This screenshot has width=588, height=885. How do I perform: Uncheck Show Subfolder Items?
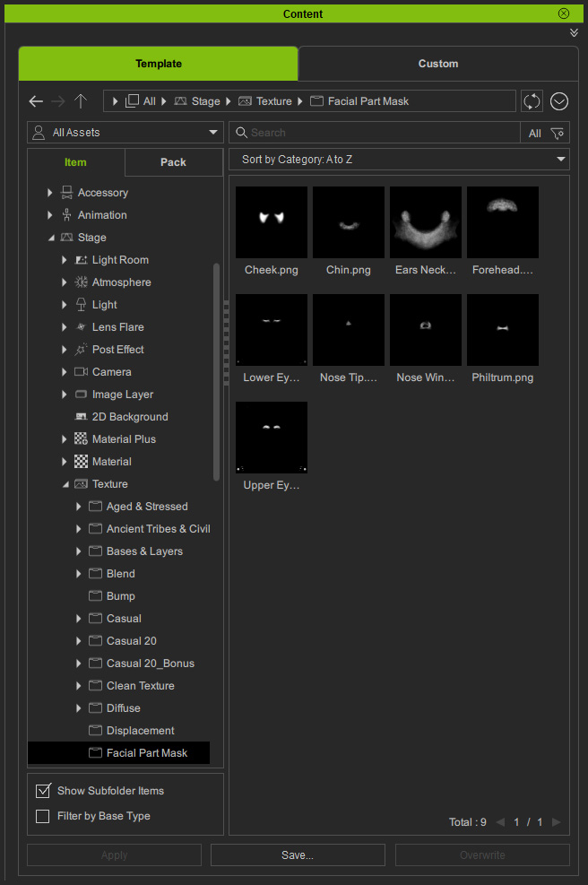tap(42, 791)
